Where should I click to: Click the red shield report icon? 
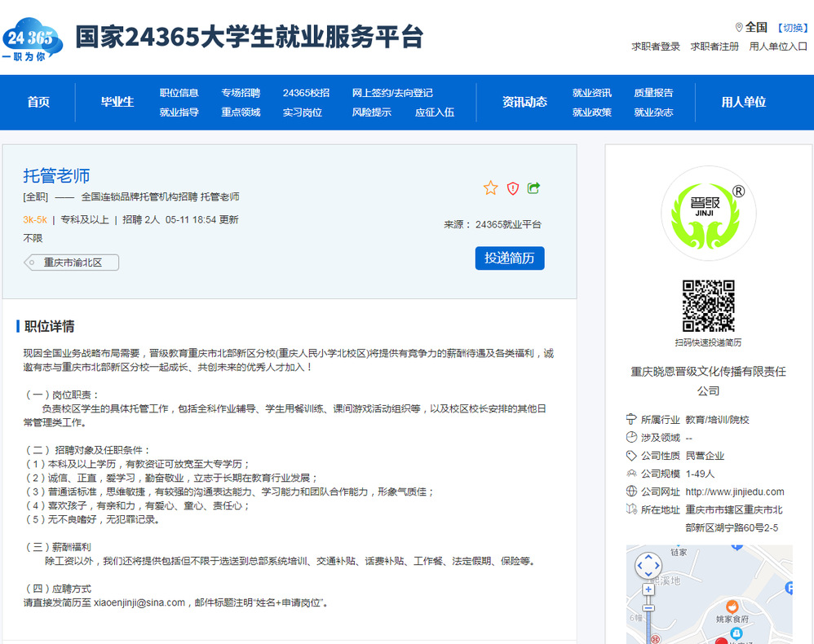click(512, 188)
